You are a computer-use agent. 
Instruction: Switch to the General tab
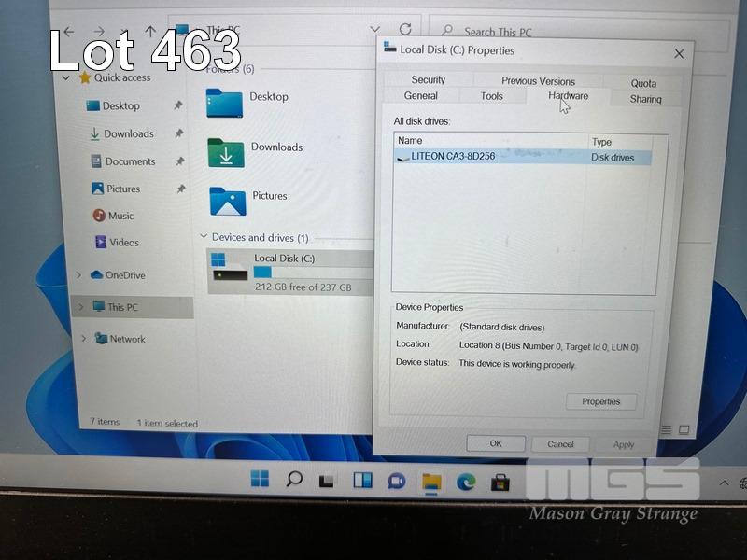(x=421, y=96)
